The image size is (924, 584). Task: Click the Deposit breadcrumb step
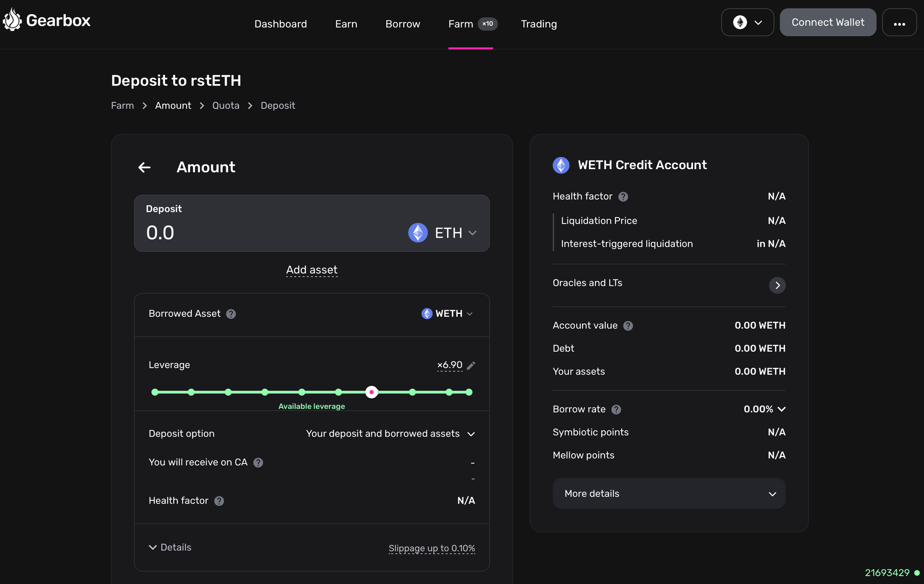278,105
